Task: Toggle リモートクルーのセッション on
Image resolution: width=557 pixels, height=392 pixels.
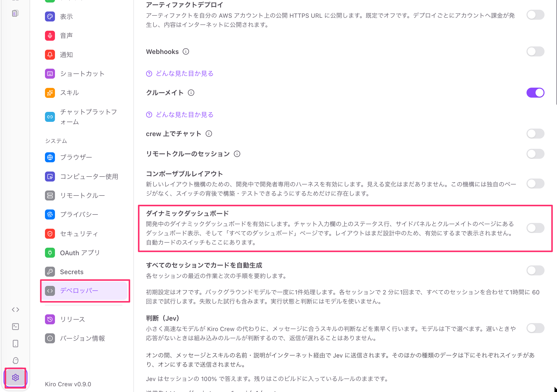Action: coord(535,154)
